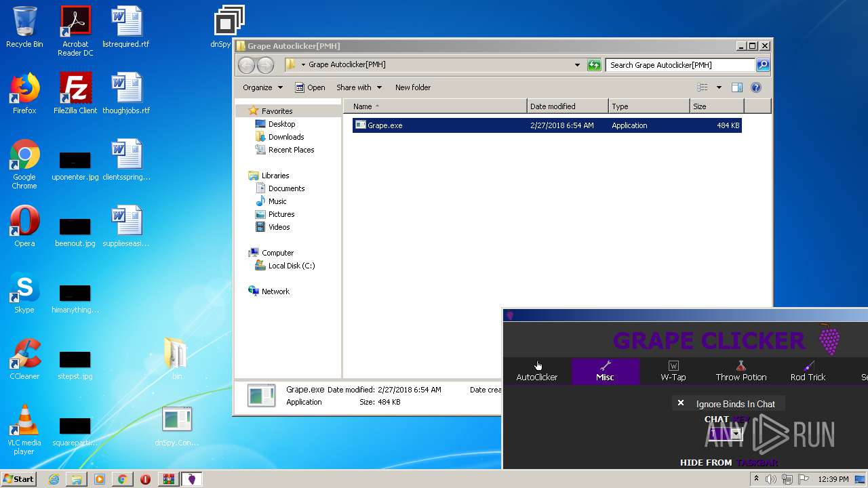This screenshot has height=488, width=868.
Task: Switch to the W-Tap tab
Action: (673, 371)
